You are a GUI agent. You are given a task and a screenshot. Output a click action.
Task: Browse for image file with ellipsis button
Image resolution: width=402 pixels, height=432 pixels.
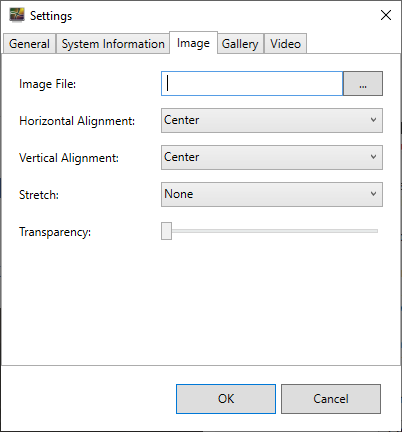(363, 83)
